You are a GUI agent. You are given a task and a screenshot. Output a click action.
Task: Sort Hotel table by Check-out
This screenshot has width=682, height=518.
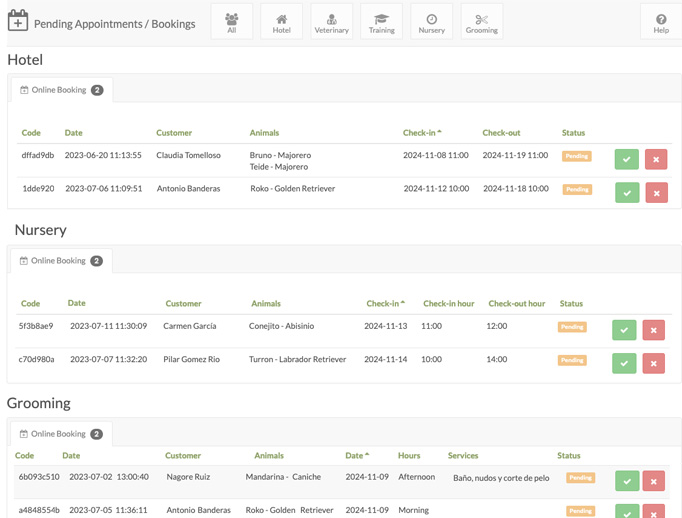click(501, 133)
